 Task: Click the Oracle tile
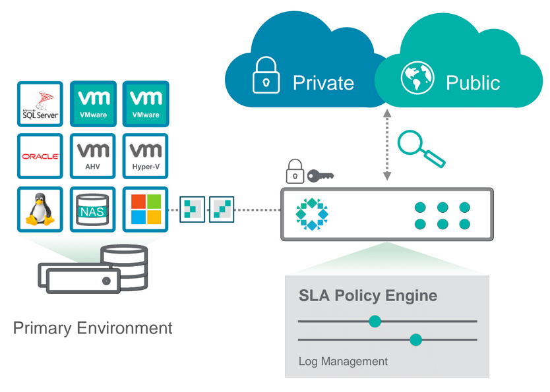[x=40, y=156]
